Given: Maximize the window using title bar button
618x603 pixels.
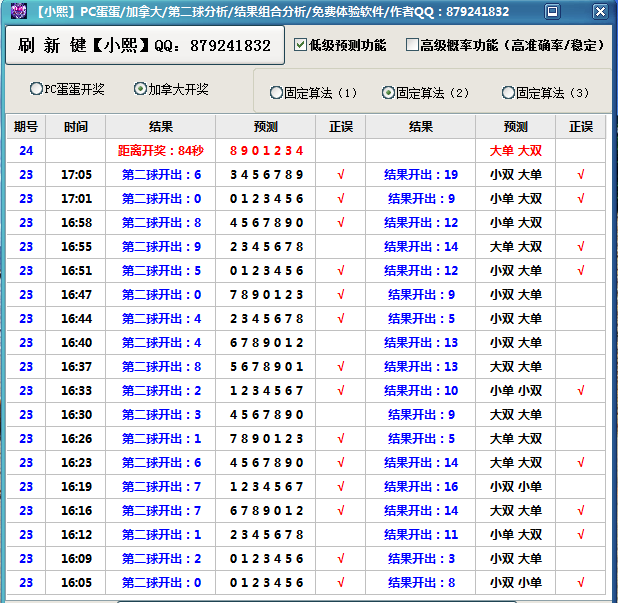Looking at the screenshot, I should 552,11.
